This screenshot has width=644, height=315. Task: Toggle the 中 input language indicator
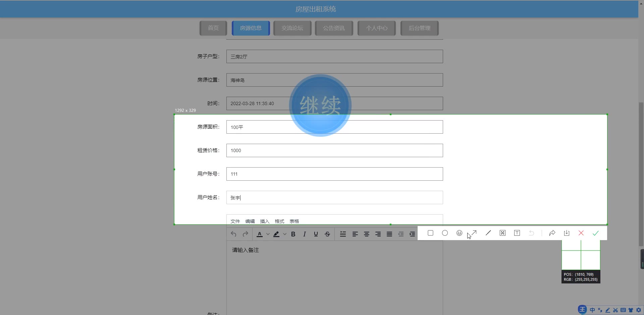tap(592, 310)
